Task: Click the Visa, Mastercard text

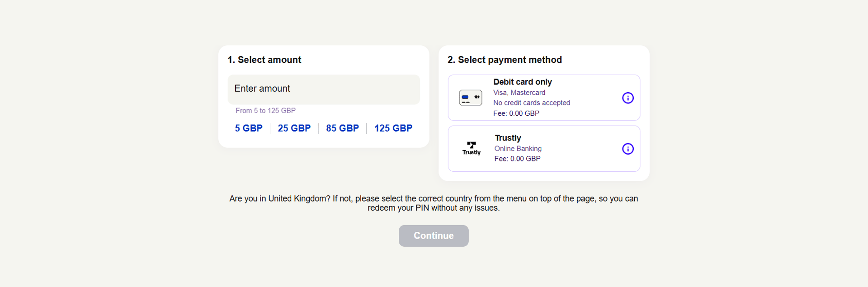Action: (519, 93)
